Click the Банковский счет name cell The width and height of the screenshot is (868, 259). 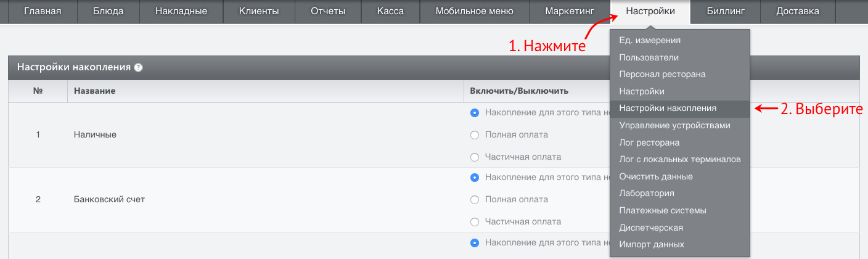click(266, 200)
